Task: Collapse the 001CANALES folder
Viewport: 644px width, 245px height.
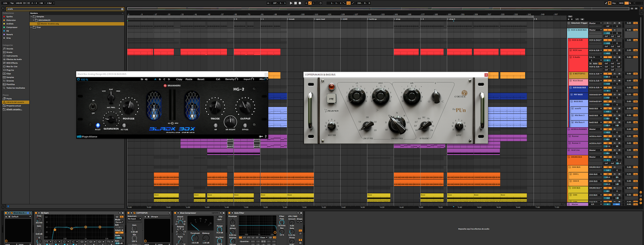Action: click(34, 20)
